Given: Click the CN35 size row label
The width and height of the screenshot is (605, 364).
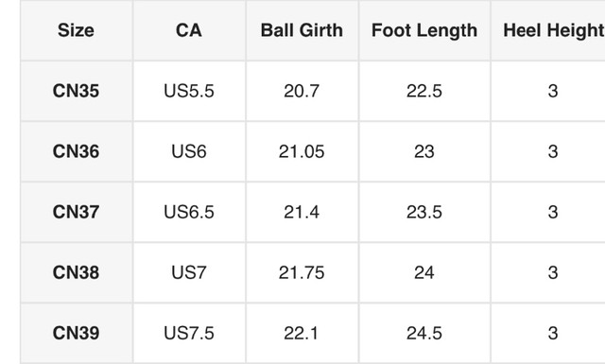Looking at the screenshot, I should coord(76,91).
